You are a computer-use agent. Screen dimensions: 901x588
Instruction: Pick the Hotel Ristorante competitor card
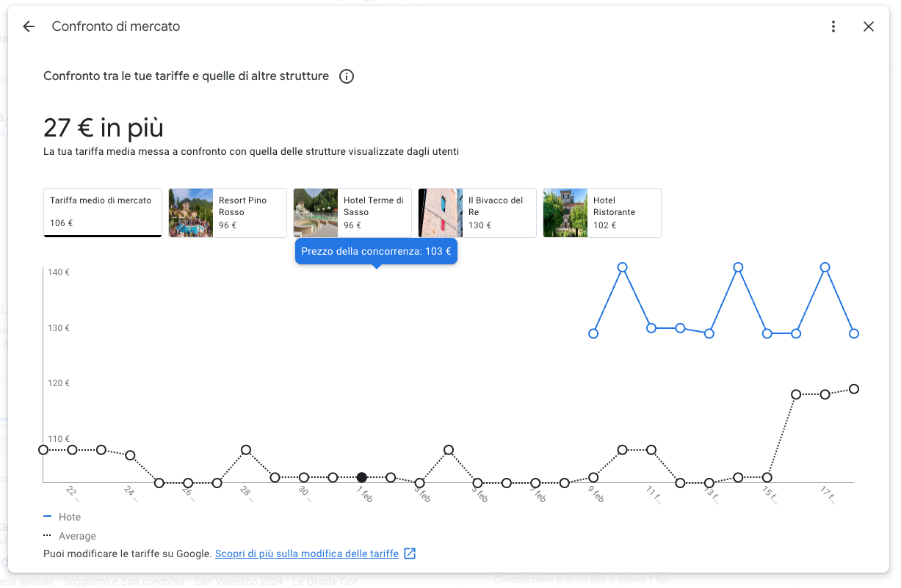point(602,213)
